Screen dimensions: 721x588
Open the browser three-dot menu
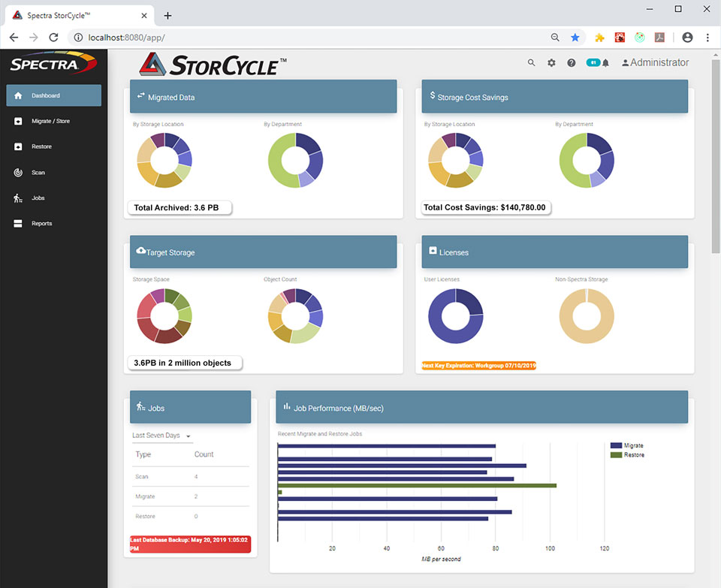coord(707,38)
